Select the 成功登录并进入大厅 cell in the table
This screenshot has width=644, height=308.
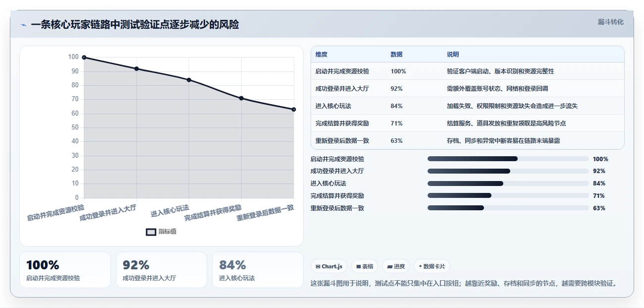click(x=342, y=89)
